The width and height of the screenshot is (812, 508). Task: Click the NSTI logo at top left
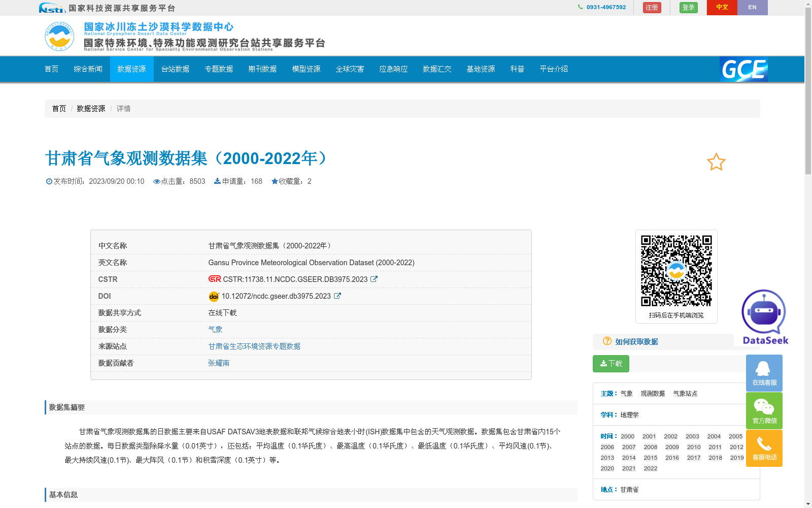tap(52, 8)
